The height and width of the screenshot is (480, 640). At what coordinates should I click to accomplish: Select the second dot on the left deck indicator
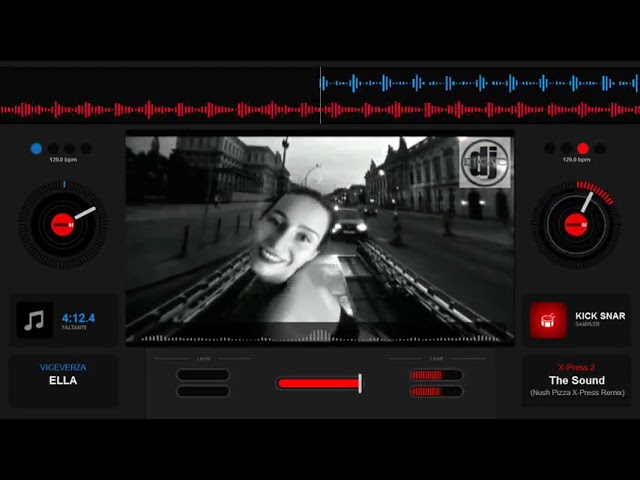(53, 149)
